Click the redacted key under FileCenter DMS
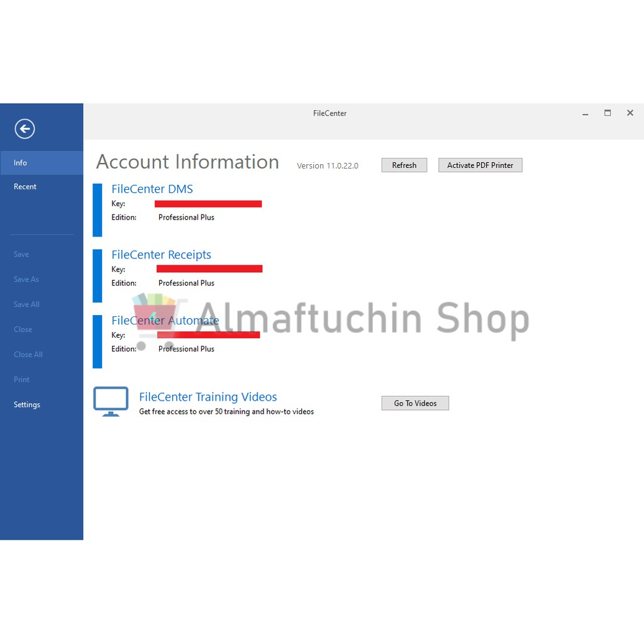Image resolution: width=644 pixels, height=644 pixels. [x=208, y=204]
